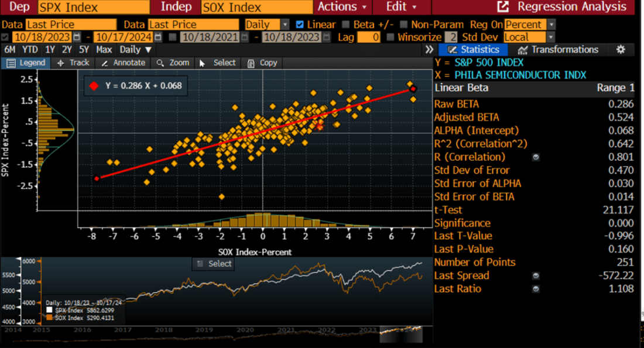
Task: Enable the Winsorize checkbox
Action: click(x=390, y=37)
